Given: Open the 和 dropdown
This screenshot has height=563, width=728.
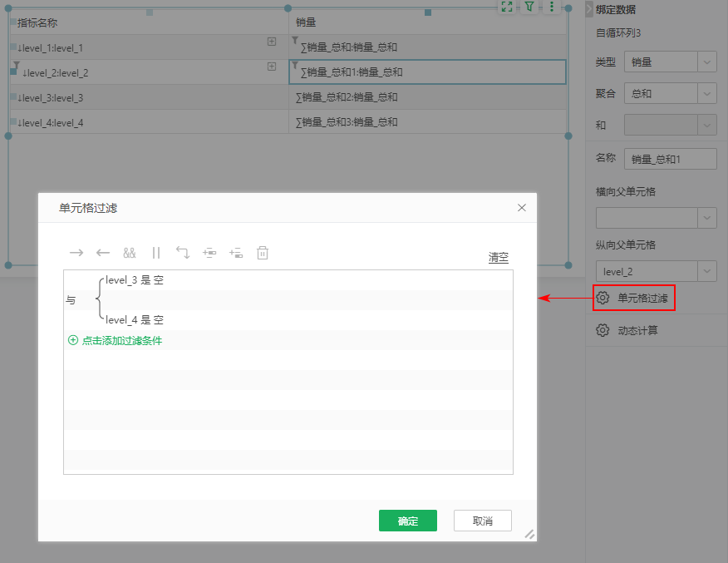Looking at the screenshot, I should coord(671,126).
